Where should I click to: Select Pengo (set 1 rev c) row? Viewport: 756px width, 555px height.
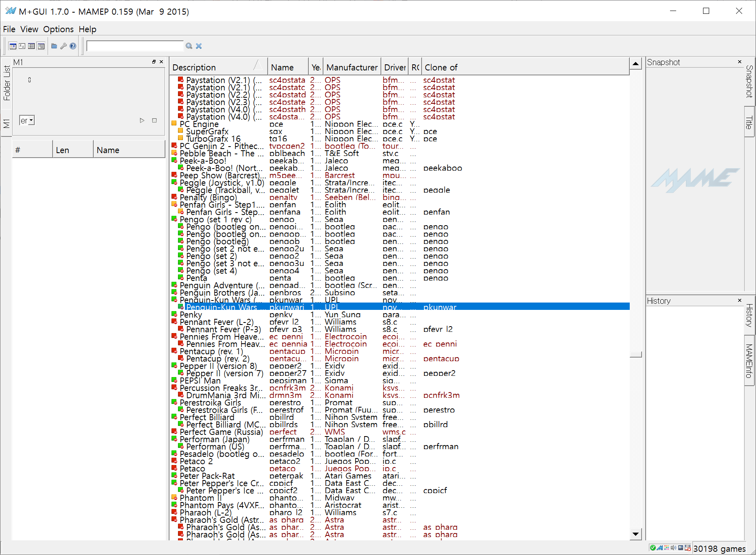tap(400, 219)
